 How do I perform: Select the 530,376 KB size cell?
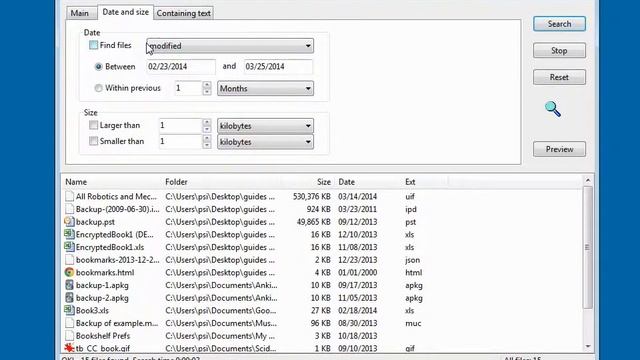coord(312,197)
